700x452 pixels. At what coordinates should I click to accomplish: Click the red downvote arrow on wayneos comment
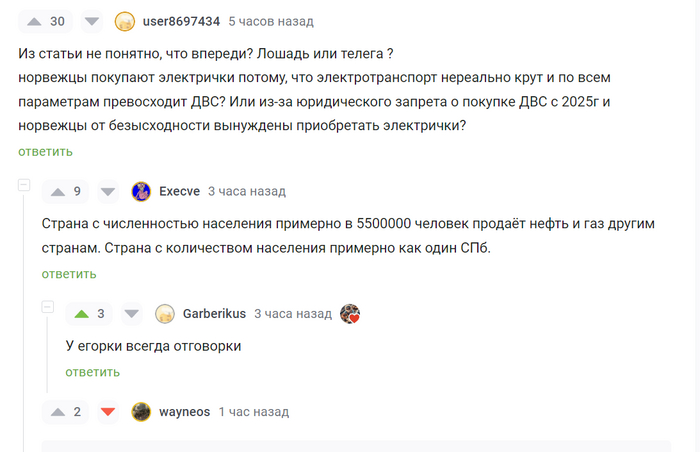(x=109, y=411)
